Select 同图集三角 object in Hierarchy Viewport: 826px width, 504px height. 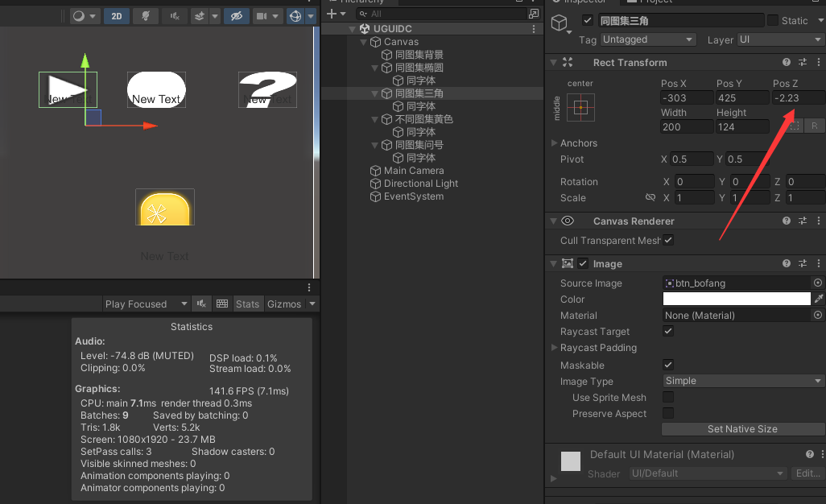pyautogui.click(x=419, y=93)
